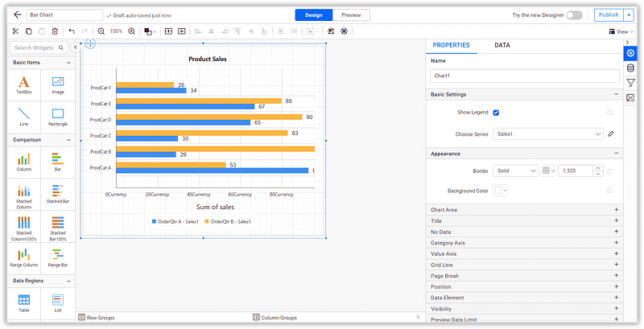Image resolution: width=644 pixels, height=329 pixels.
Task: Click the Zoom in magnifier icon
Action: 132,31
